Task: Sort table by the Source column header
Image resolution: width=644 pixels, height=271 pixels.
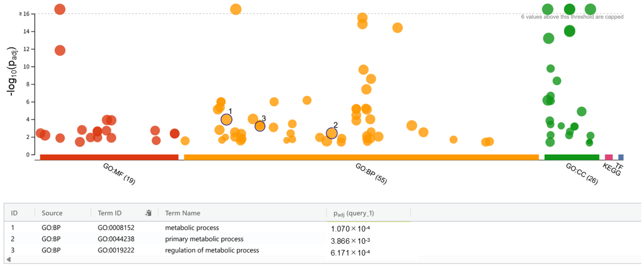Action: pyautogui.click(x=52, y=213)
